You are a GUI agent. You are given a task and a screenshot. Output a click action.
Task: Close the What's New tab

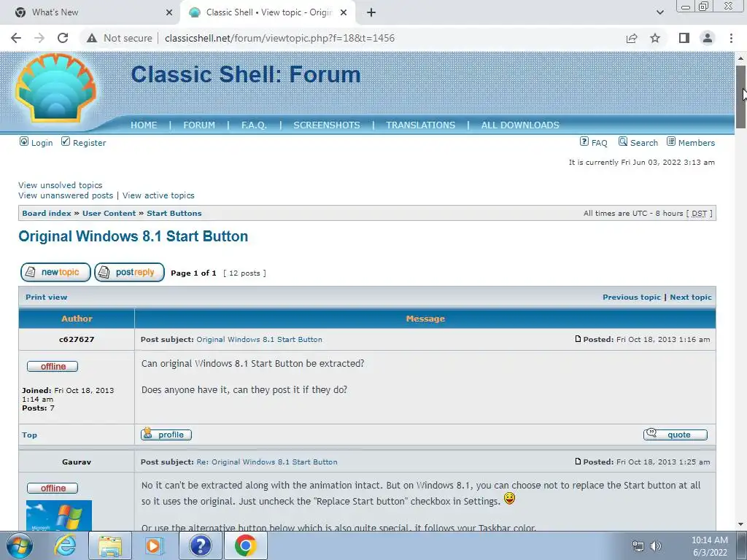coord(169,13)
